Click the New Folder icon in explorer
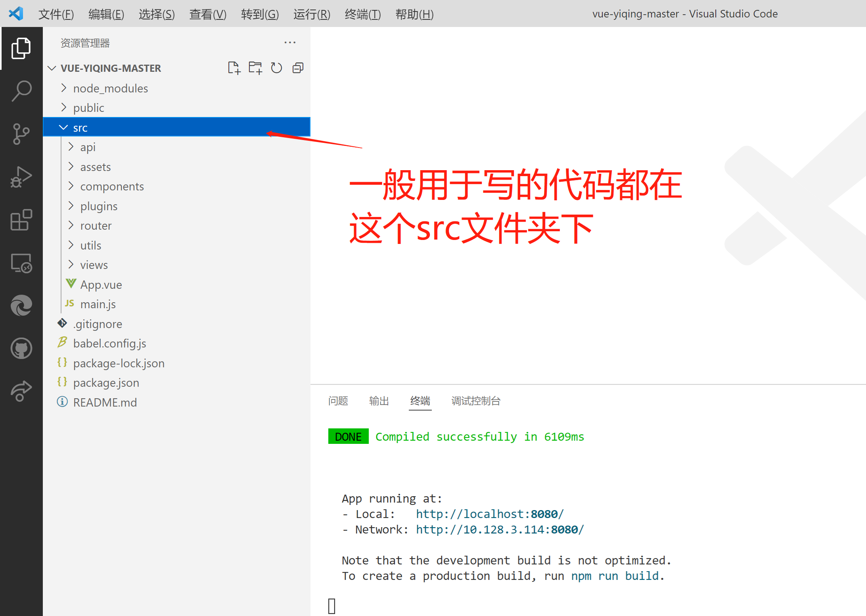The width and height of the screenshot is (866, 616). 255,68
